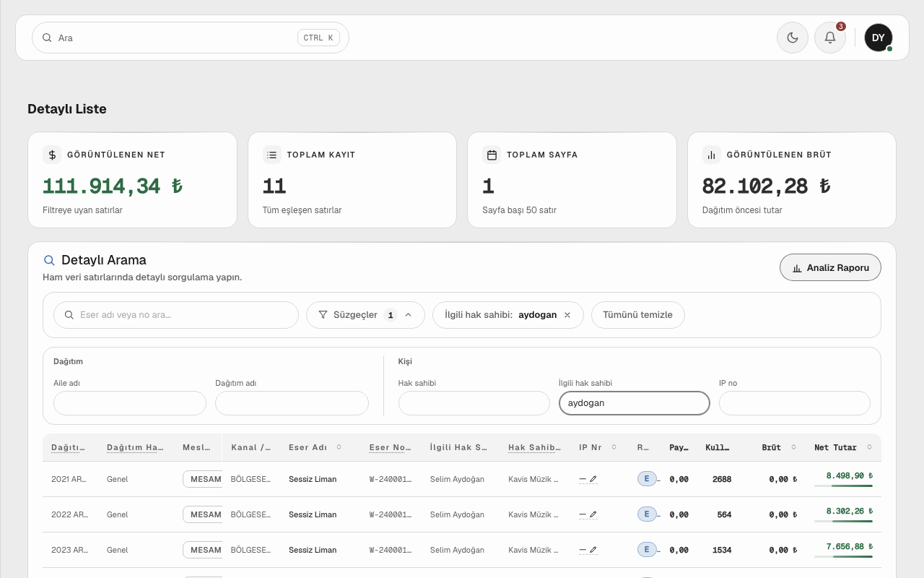Open the DY user avatar menu
924x578 pixels.
pos(879,38)
